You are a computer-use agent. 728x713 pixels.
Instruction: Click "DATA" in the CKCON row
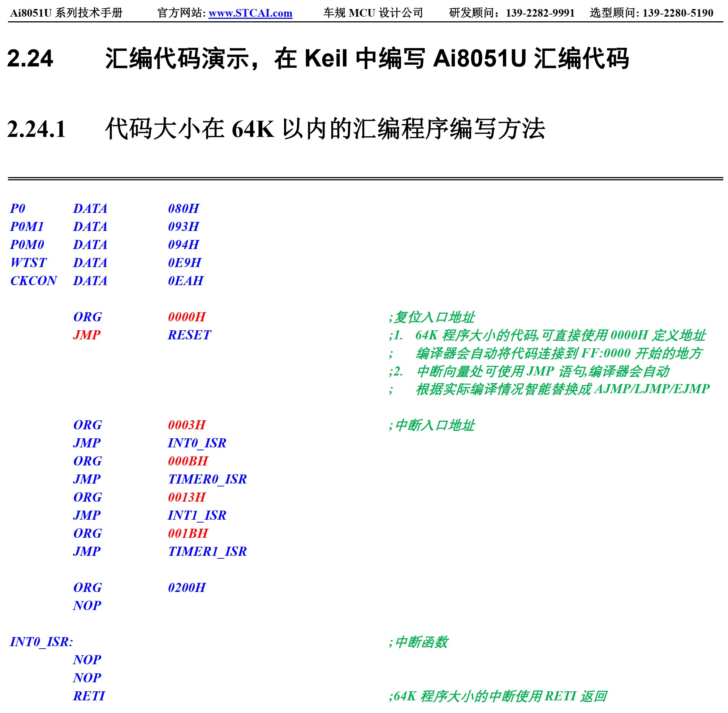[x=90, y=280]
